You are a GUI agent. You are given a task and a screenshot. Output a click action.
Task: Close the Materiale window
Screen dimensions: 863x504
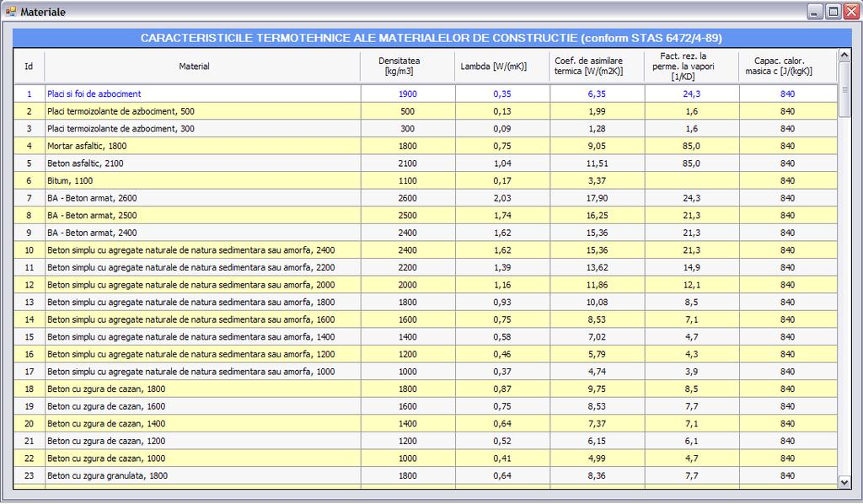(x=851, y=12)
